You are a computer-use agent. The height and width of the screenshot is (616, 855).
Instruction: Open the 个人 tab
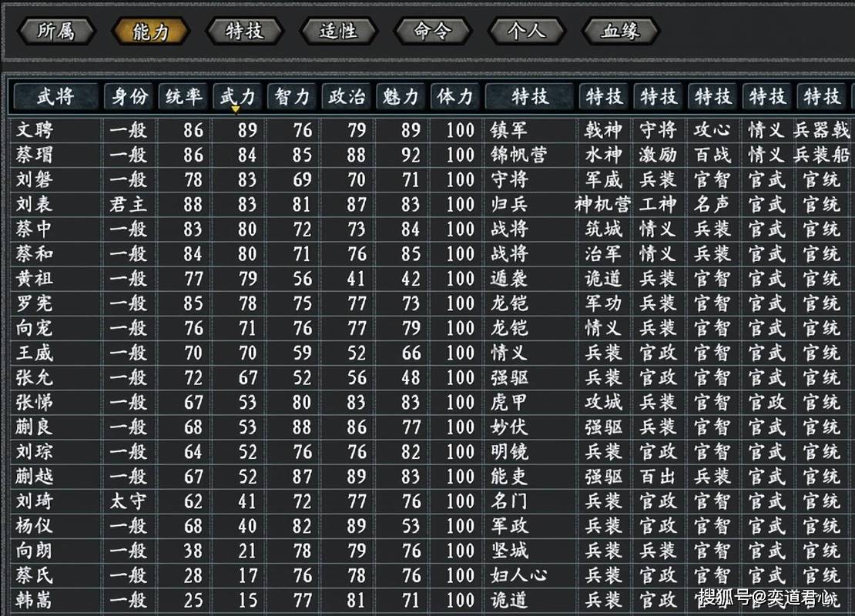click(x=527, y=31)
